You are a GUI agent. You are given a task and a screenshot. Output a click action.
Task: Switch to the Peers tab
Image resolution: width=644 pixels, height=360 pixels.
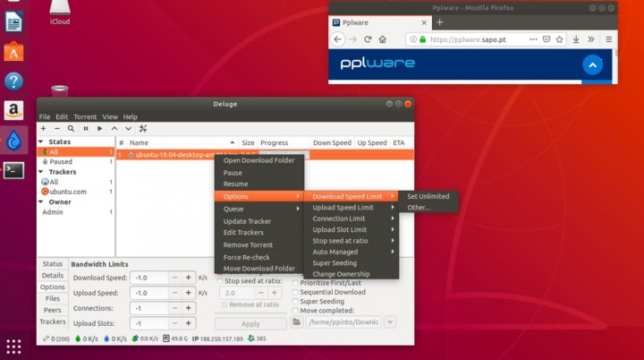(x=53, y=310)
